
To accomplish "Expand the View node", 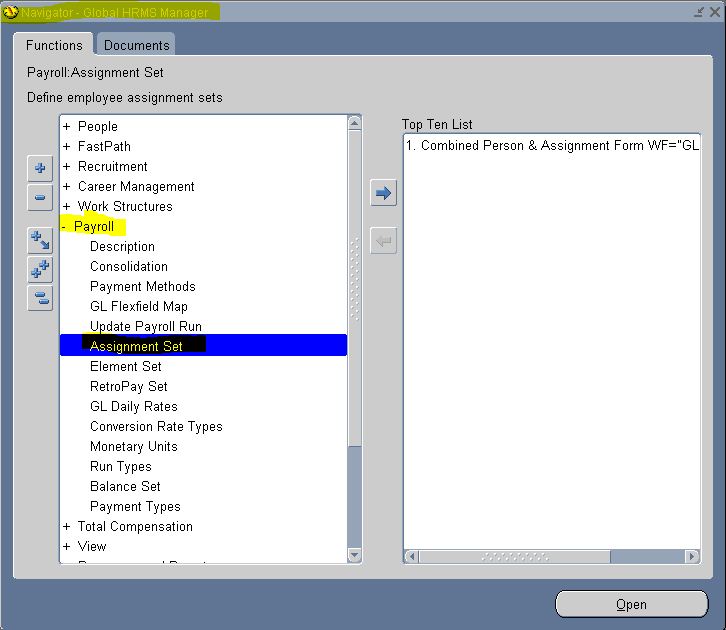I will (67, 546).
